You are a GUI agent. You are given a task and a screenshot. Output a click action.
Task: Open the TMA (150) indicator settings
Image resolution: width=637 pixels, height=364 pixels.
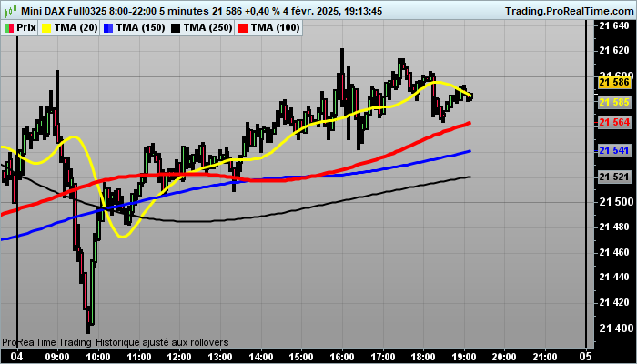tap(133, 28)
